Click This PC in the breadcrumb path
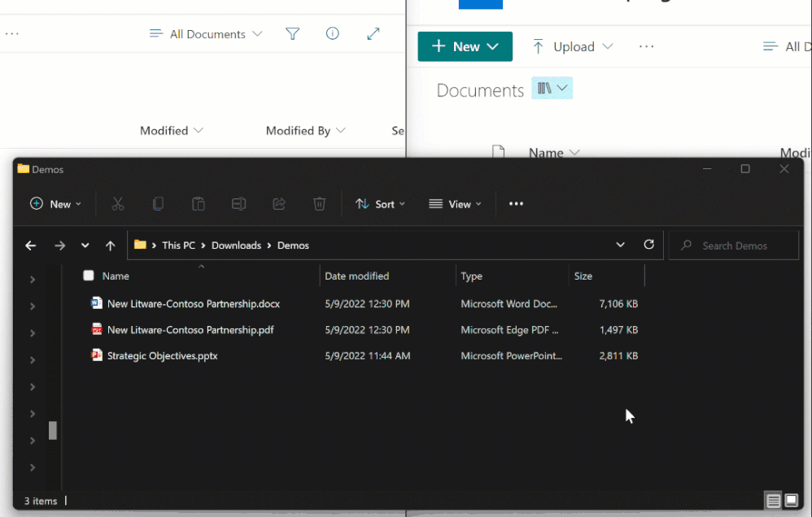The height and width of the screenshot is (517, 812). tap(179, 245)
